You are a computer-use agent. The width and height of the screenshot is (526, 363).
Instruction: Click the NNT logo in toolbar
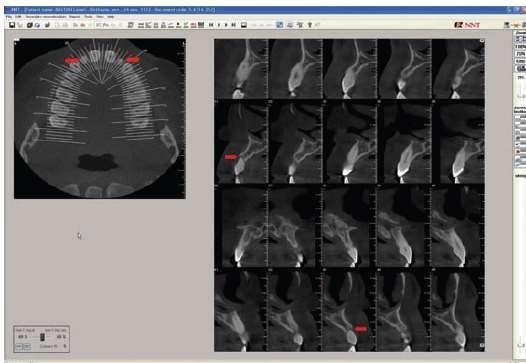467,25
